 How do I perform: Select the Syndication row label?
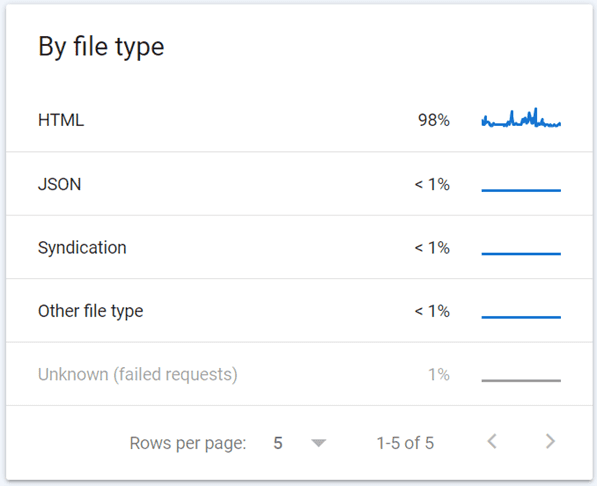pyautogui.click(x=82, y=248)
